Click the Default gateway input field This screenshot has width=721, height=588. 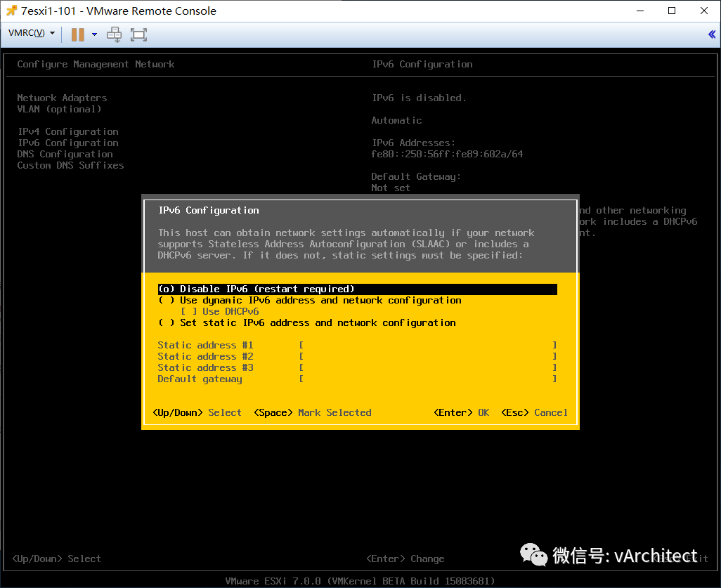coord(428,379)
